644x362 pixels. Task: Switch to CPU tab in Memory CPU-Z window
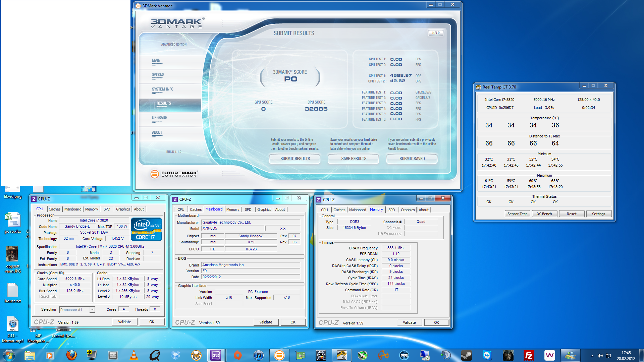pyautogui.click(x=324, y=210)
